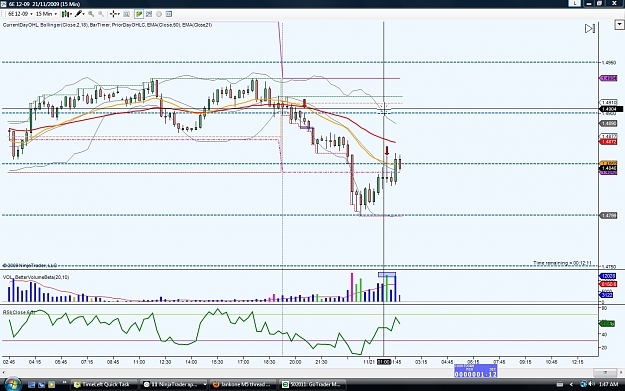Expand the drawing tools dropdown arrow
This screenshot has width=625, height=391.
pos(83,14)
